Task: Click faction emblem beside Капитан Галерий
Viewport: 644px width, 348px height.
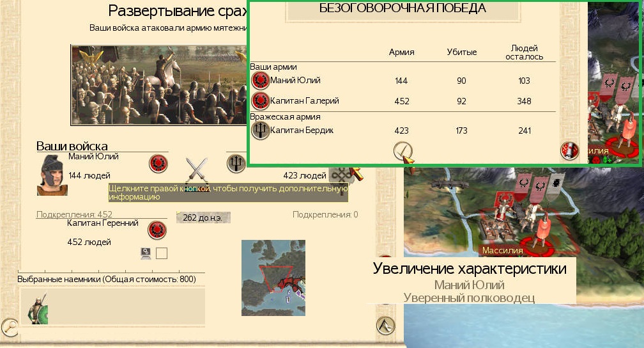Action: pyautogui.click(x=260, y=101)
